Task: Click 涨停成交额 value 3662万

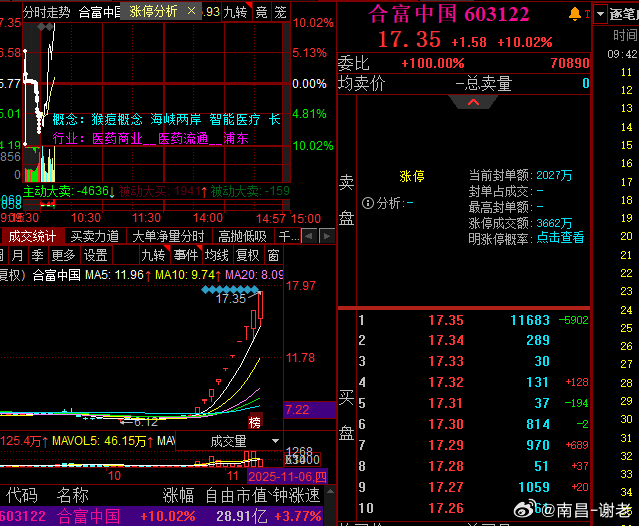Action: 554,223
